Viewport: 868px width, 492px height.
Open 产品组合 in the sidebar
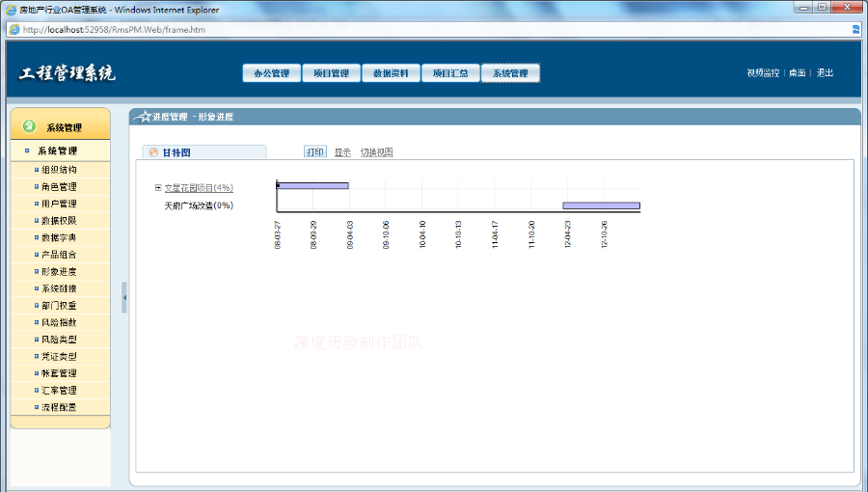(59, 255)
